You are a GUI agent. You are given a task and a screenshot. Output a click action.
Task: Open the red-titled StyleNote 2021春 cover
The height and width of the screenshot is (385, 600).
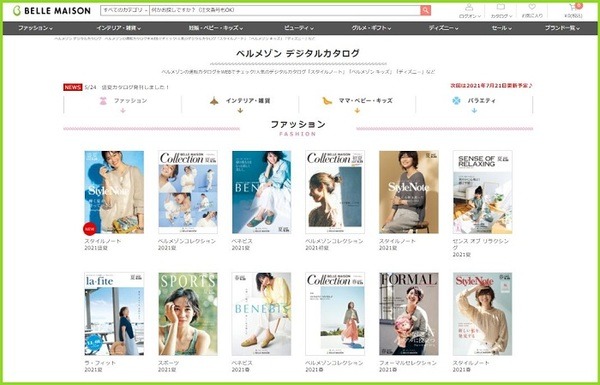point(482,314)
